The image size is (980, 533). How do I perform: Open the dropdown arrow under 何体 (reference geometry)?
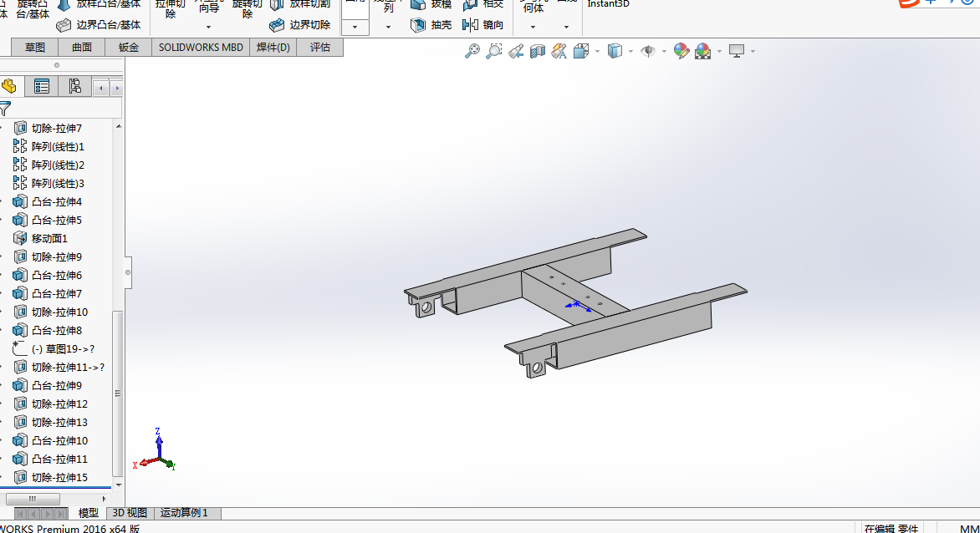click(533, 27)
